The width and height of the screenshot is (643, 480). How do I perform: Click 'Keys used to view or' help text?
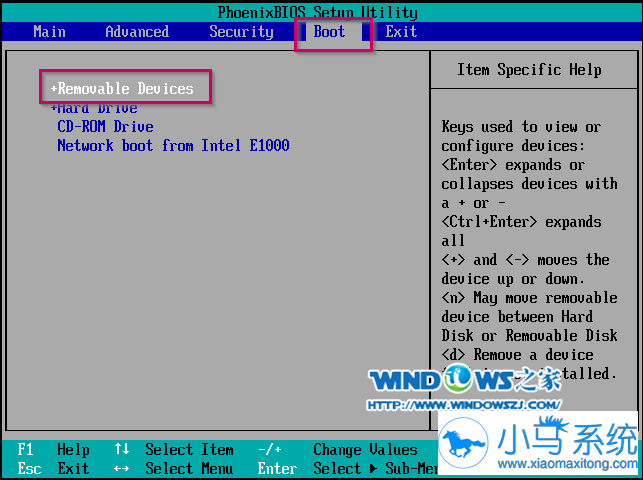521,127
